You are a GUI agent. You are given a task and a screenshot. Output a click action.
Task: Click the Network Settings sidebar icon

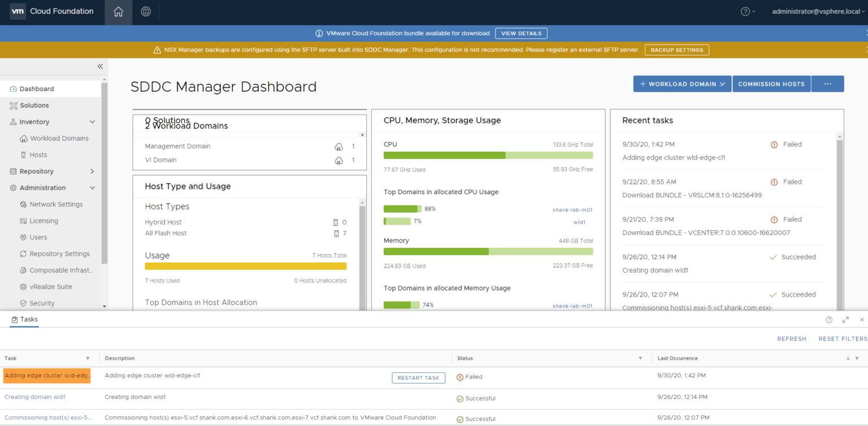point(24,204)
